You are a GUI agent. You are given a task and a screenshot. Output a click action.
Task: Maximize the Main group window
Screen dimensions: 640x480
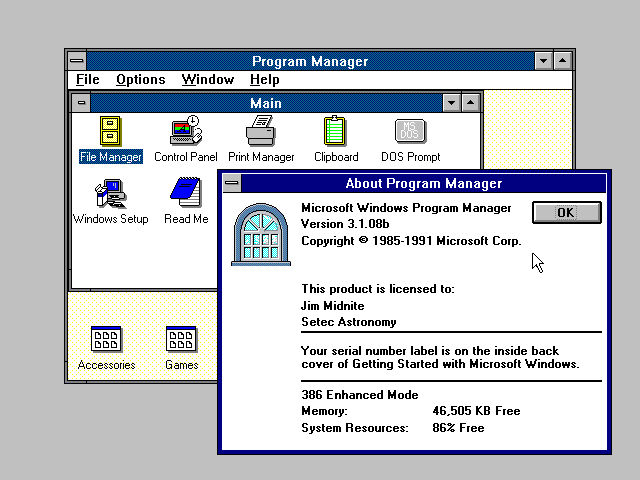[470, 103]
